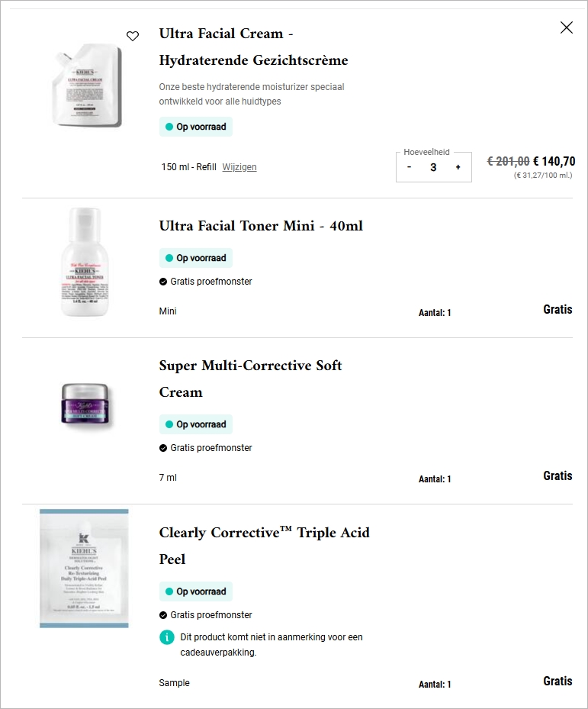Image resolution: width=588 pixels, height=709 pixels.
Task: Click the Super Multi-Corrective Soft Cream jar image
Action: click(85, 404)
